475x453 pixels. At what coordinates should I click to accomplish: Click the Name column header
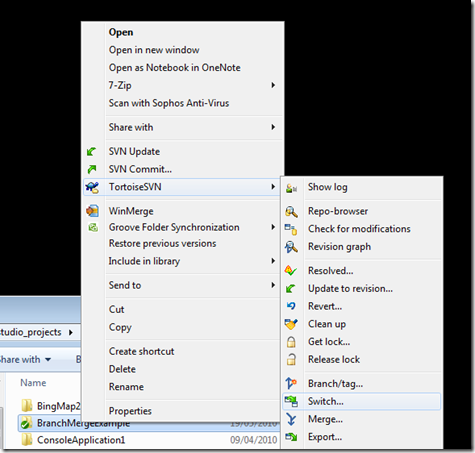(x=33, y=383)
